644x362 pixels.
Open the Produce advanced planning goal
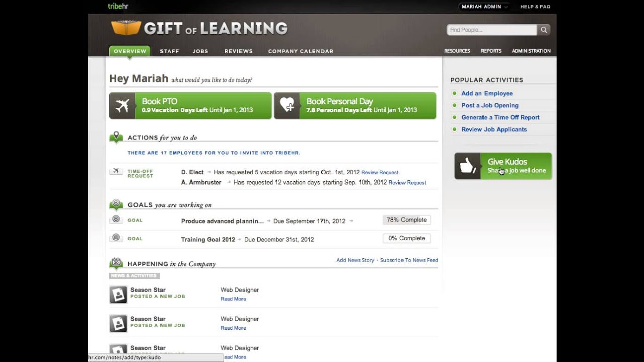pyautogui.click(x=222, y=221)
